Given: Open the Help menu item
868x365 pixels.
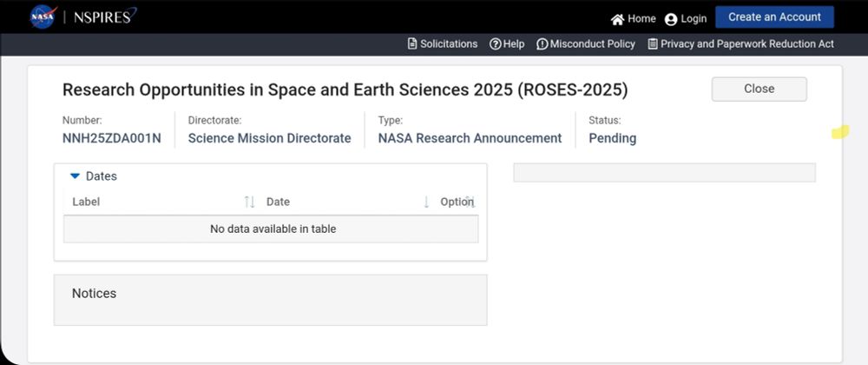Looking at the screenshot, I should [507, 43].
